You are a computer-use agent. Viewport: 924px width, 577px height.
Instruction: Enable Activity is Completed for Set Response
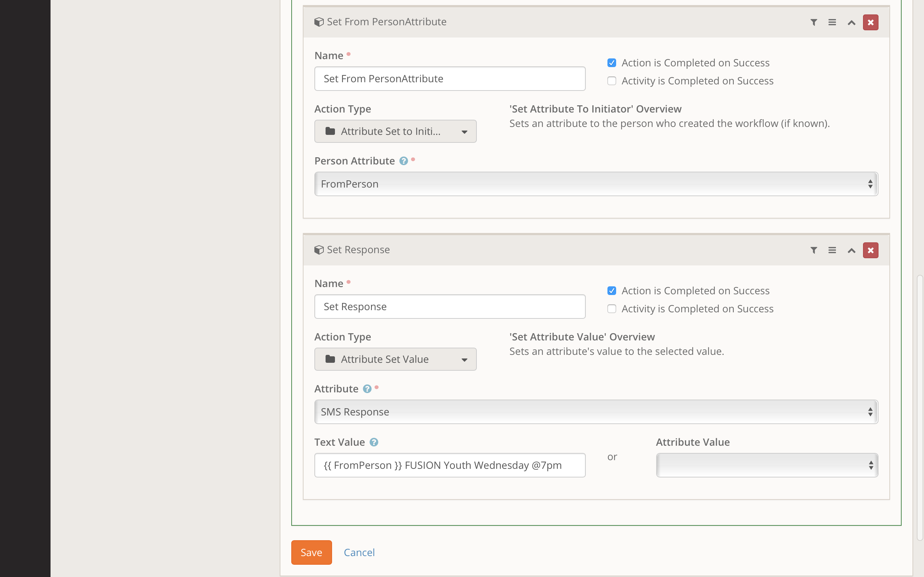click(612, 309)
